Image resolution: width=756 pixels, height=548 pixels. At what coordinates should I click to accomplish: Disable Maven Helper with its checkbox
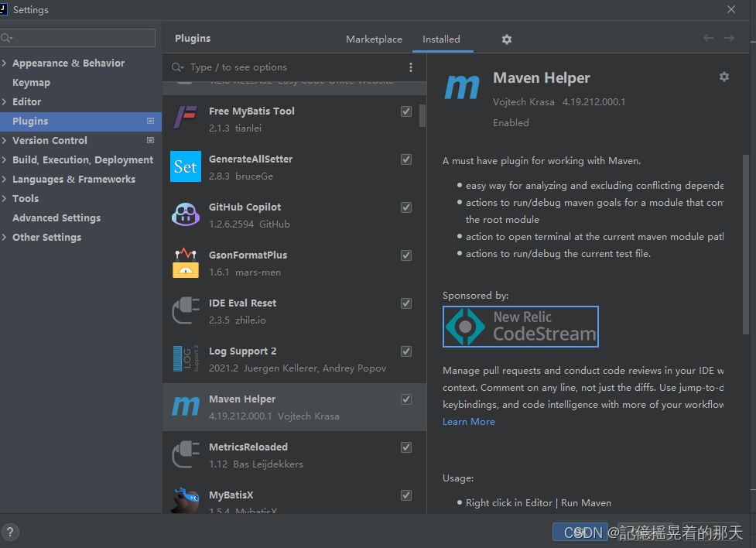(406, 399)
